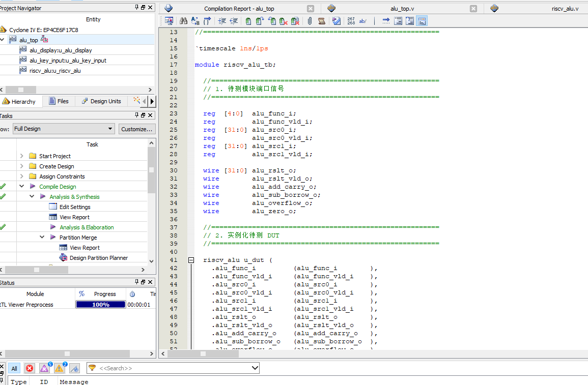Collapse the Compile Design task
Screen dimensions: 588x385
coord(22,186)
